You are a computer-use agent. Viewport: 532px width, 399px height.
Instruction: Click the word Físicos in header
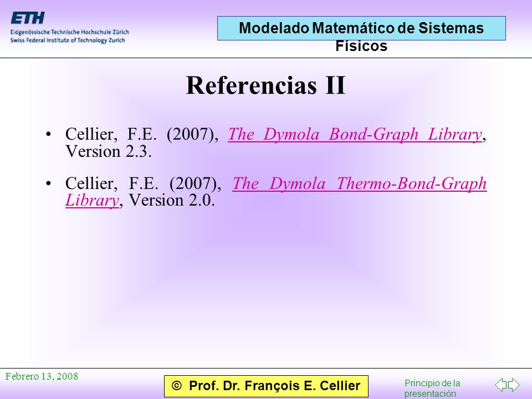pyautogui.click(x=361, y=46)
